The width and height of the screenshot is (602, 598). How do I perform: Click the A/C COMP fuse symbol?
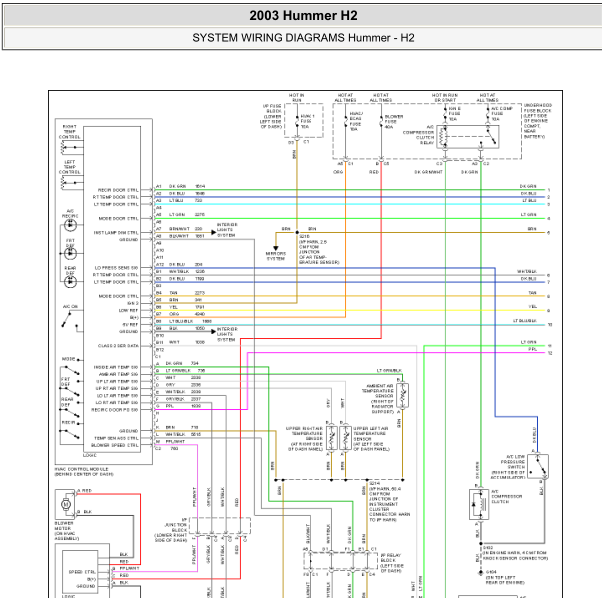[x=488, y=114]
